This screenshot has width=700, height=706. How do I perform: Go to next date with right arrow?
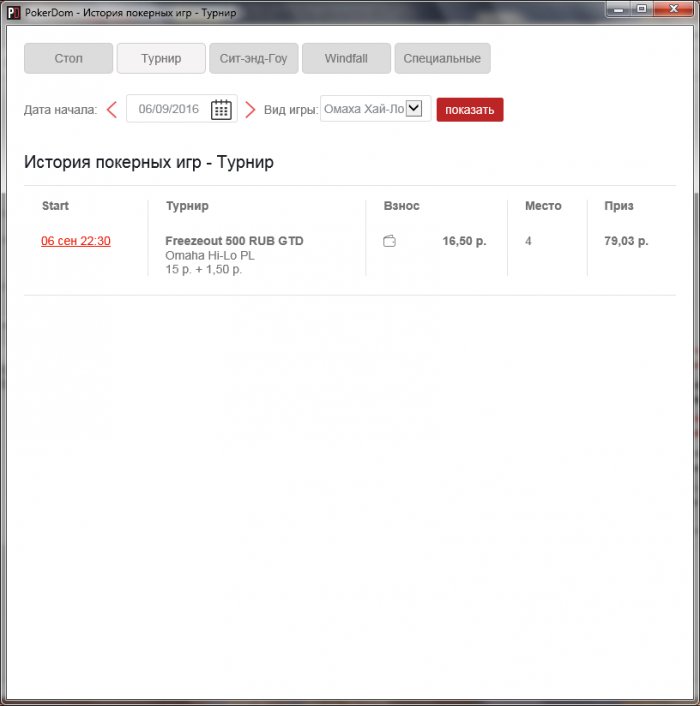250,109
